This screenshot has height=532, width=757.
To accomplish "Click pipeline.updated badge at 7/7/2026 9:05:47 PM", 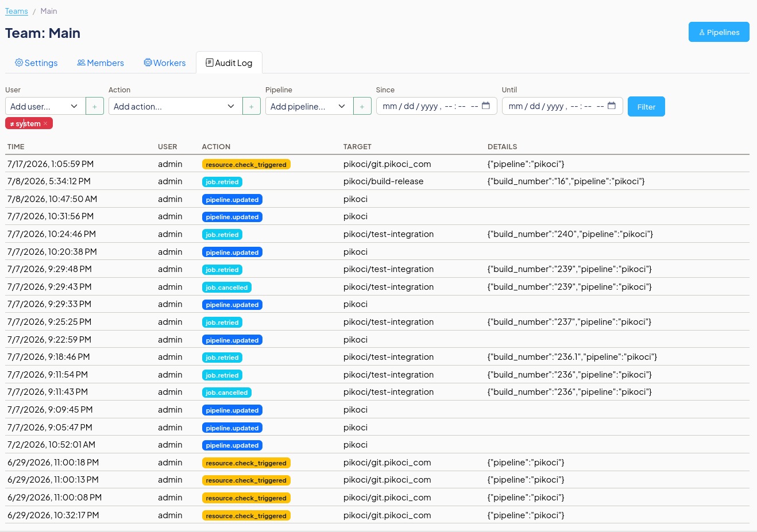I will click(x=232, y=428).
